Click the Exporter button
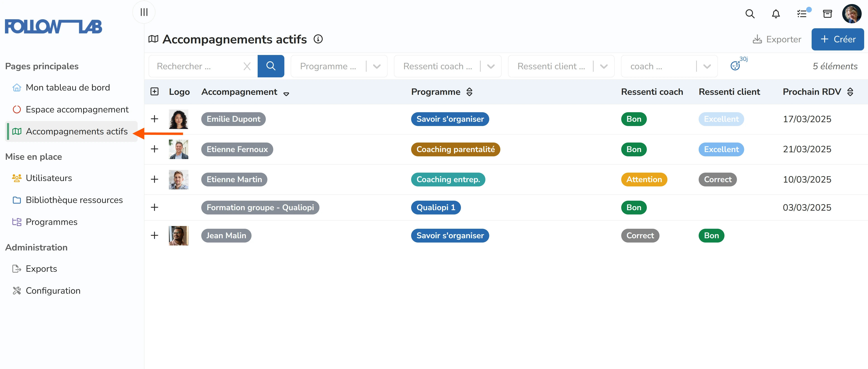The width and height of the screenshot is (868, 369). (x=777, y=39)
